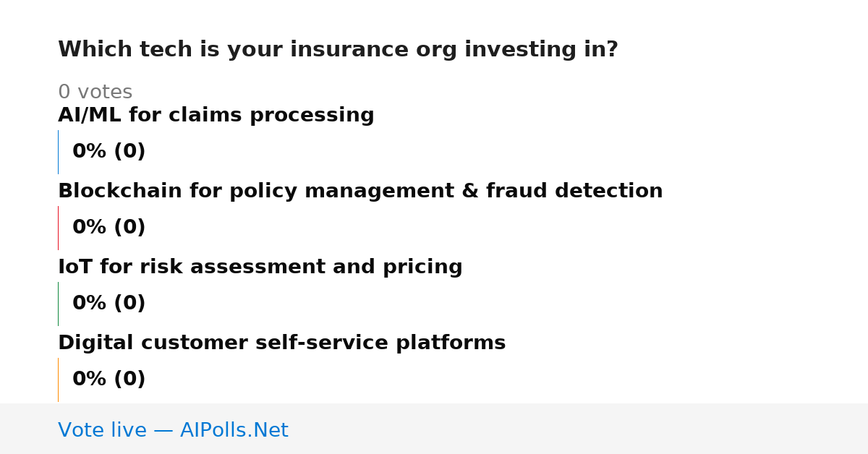Click the orange Digital self-service result bar
868x454 pixels.
58,380
